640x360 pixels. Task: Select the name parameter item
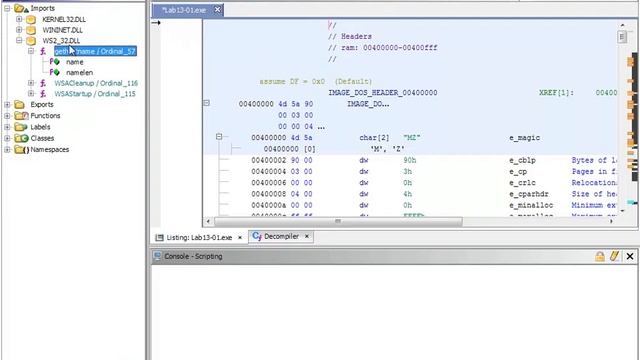[75, 62]
